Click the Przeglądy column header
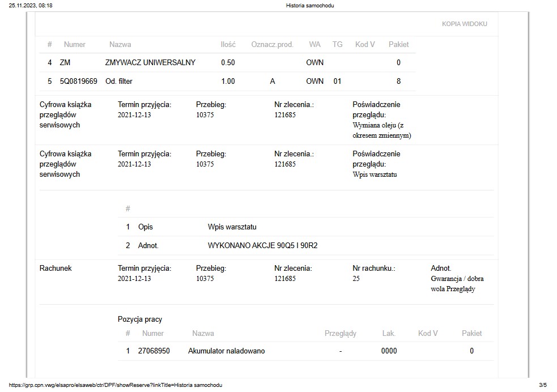Image resolution: width=557 pixels, height=392 pixels. 341,334
